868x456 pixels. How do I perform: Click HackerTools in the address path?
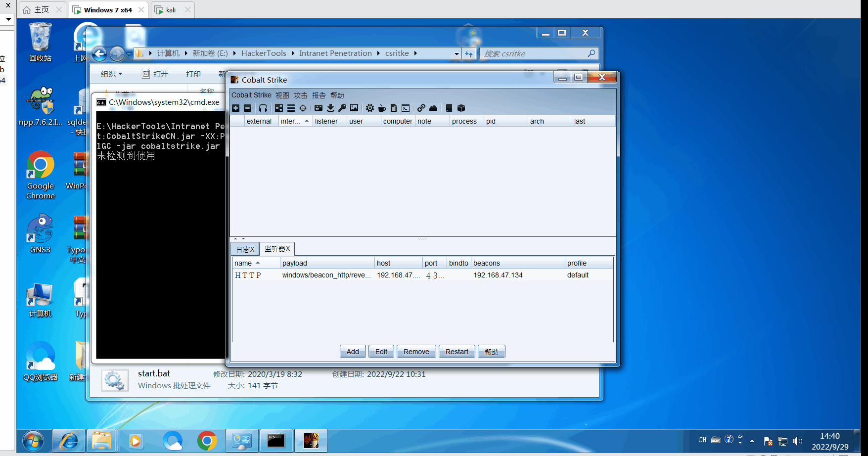264,53
